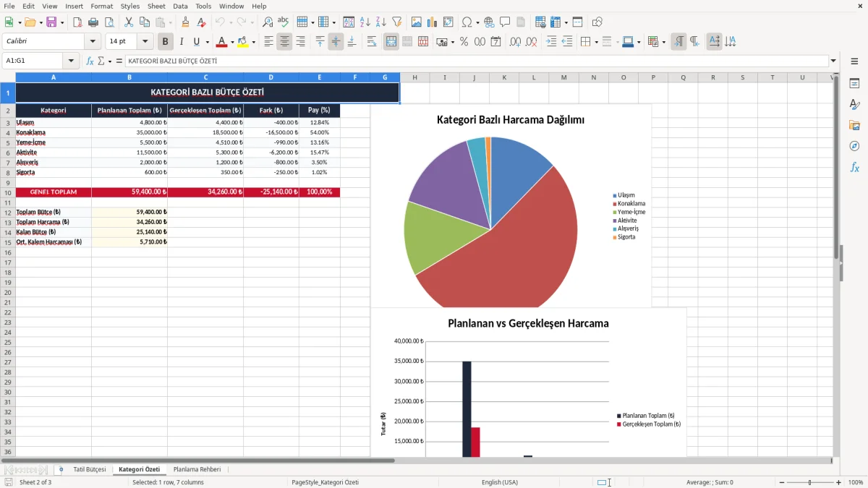Viewport: 868px width, 488px height.
Task: Clear direct formatting icon
Action: click(x=201, y=22)
